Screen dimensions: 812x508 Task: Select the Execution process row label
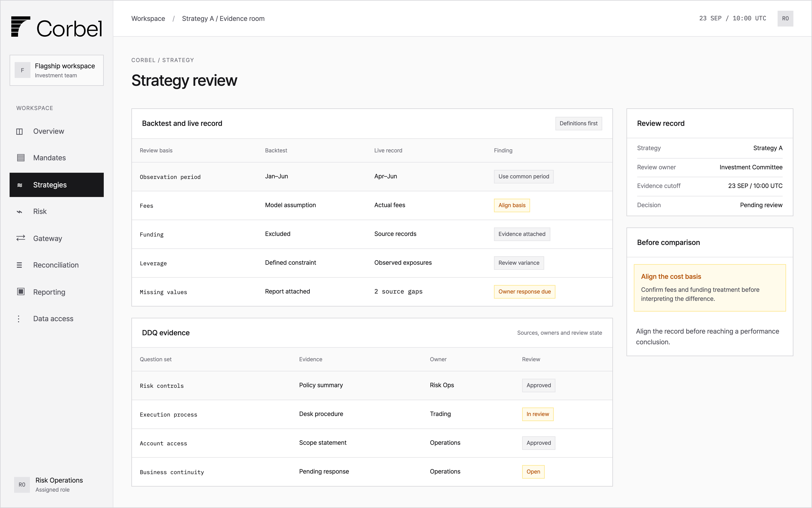[168, 415]
